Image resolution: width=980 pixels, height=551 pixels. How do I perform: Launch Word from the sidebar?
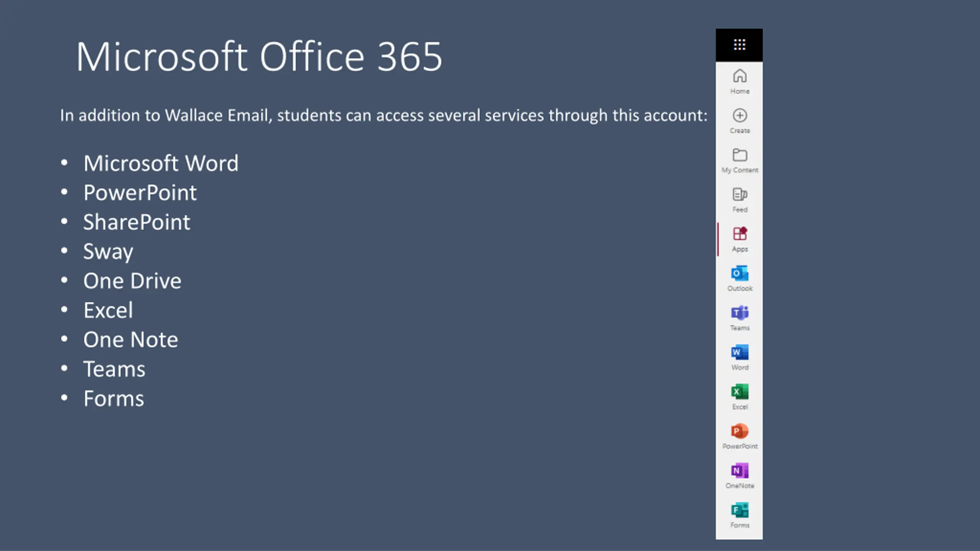(x=740, y=357)
